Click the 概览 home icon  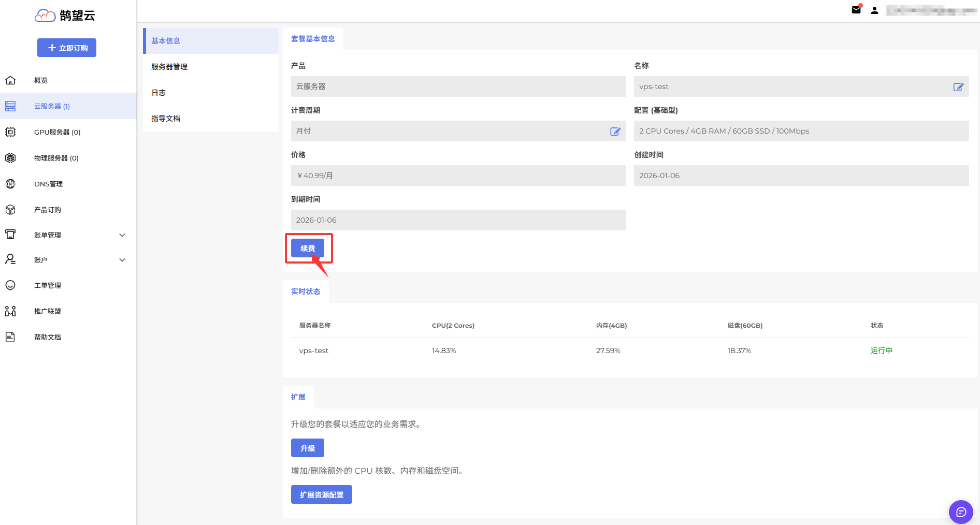tap(10, 80)
